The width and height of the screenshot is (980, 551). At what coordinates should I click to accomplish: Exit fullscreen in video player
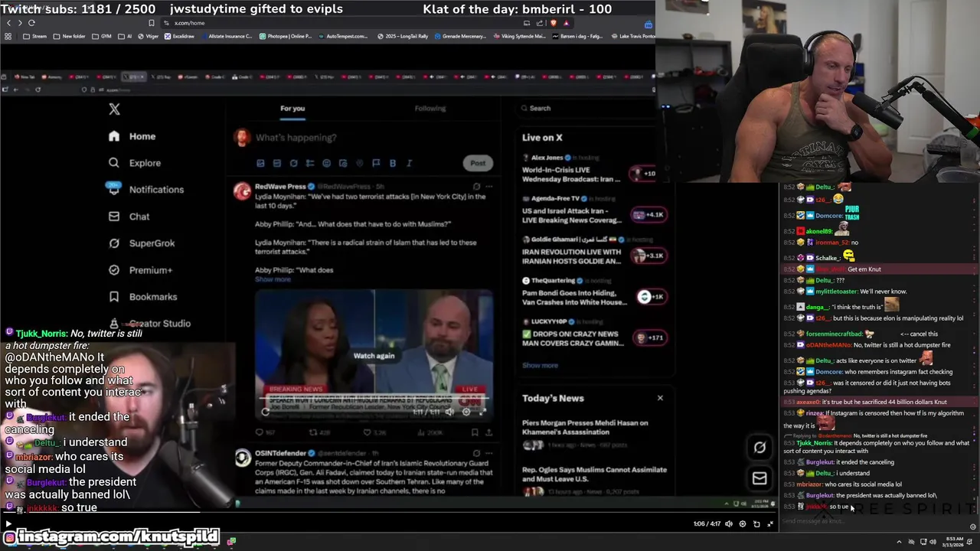pos(770,524)
